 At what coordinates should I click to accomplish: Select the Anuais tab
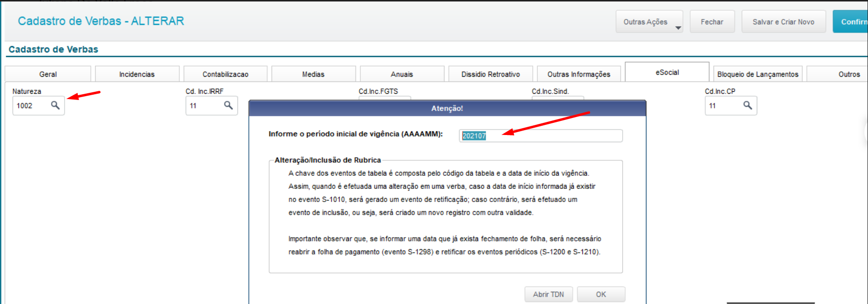(x=402, y=74)
